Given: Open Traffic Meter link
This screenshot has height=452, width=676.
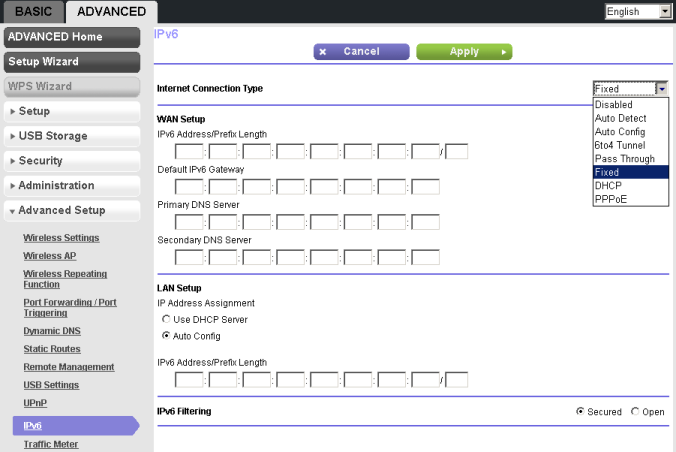Looking at the screenshot, I should (x=50, y=444).
